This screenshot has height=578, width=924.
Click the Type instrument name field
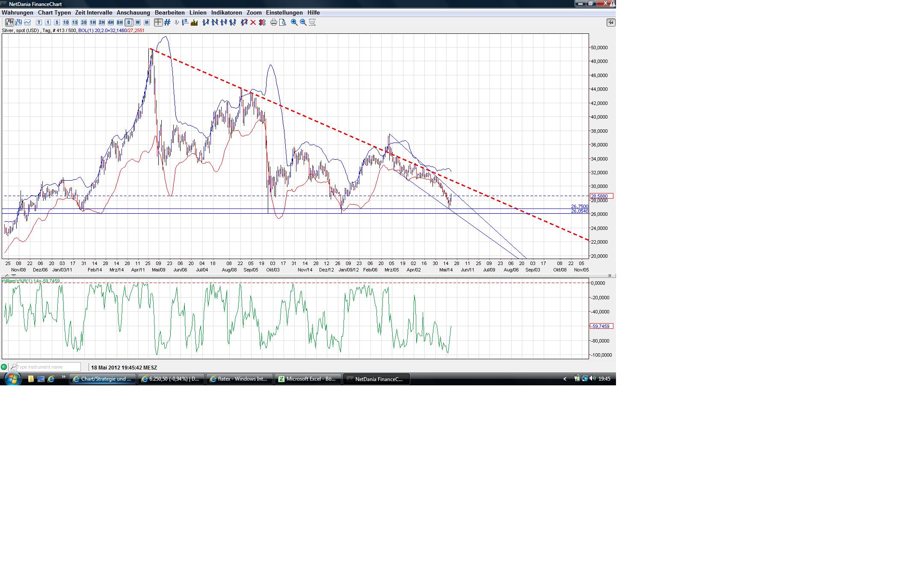click(x=48, y=367)
